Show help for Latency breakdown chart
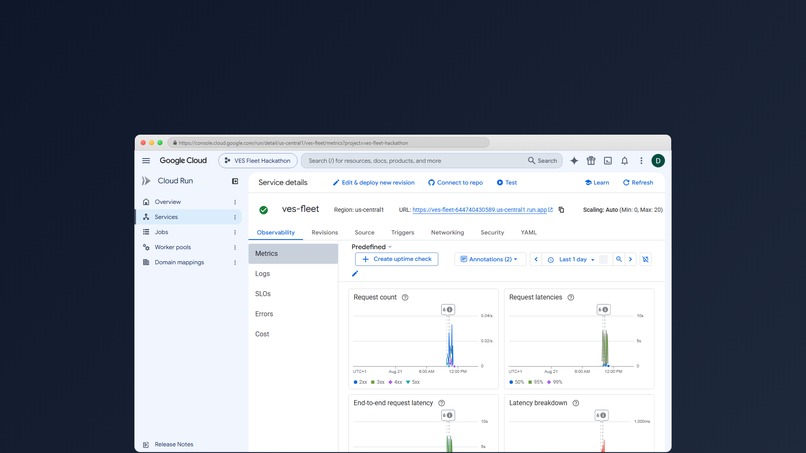The image size is (806, 453). click(576, 403)
